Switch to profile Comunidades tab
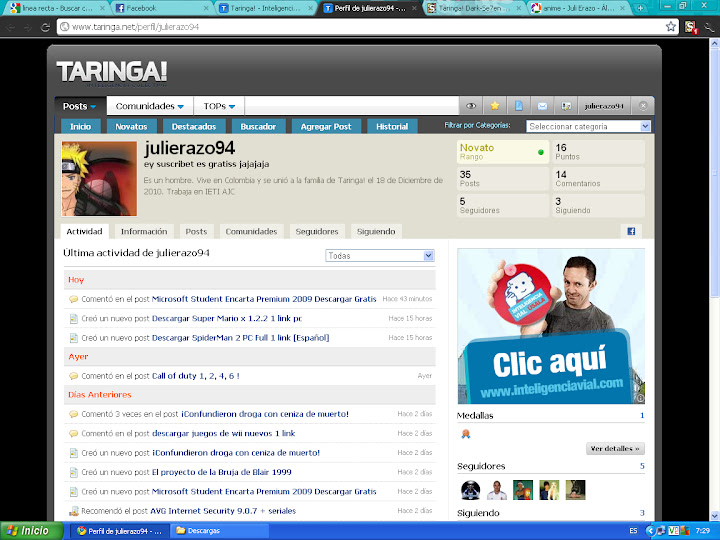The height and width of the screenshot is (540, 720). point(251,231)
